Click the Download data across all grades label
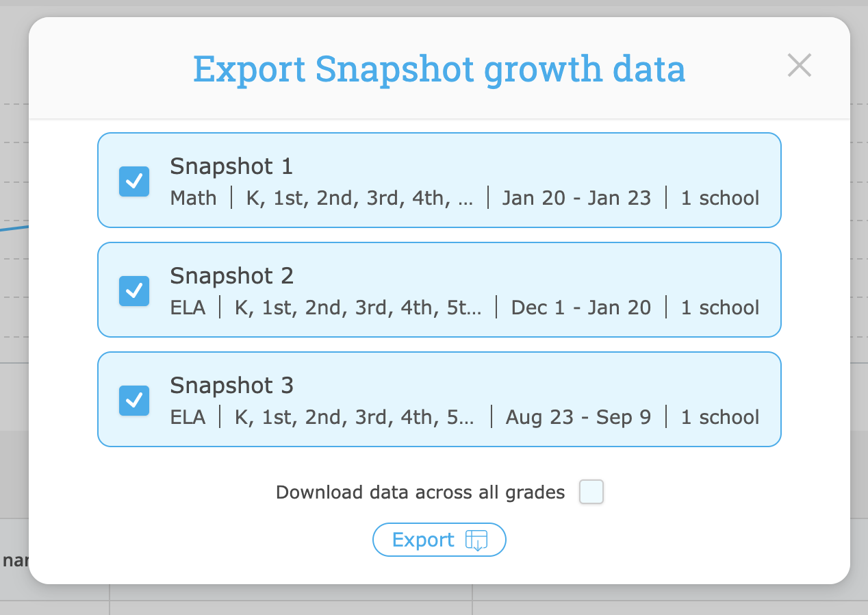The height and width of the screenshot is (615, 868). tap(419, 492)
